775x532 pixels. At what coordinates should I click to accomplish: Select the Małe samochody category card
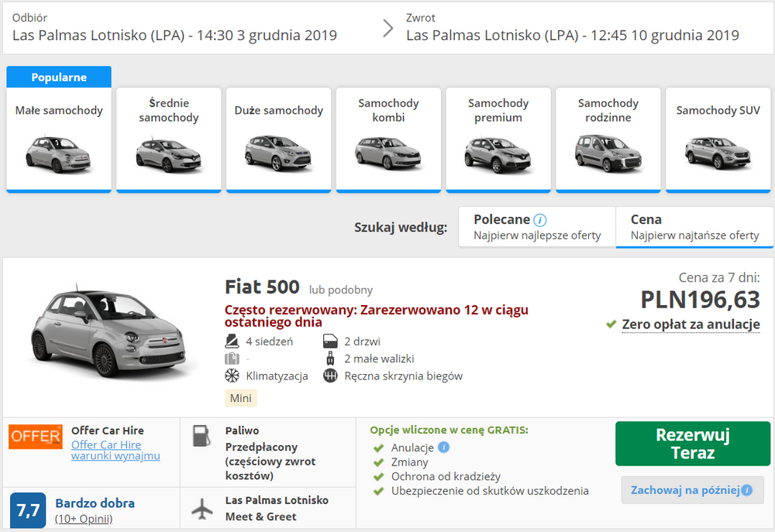59,140
